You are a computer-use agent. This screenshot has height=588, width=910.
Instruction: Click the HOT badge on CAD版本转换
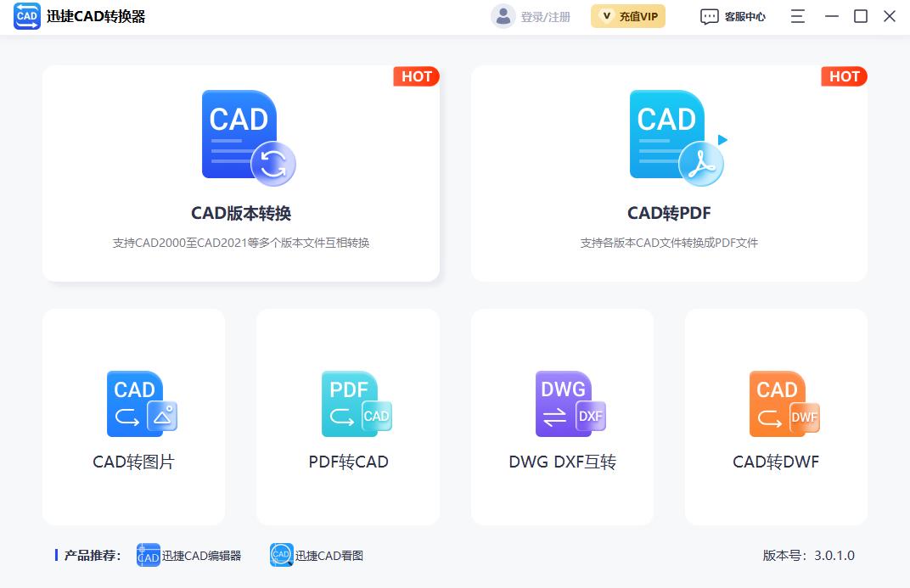416,76
